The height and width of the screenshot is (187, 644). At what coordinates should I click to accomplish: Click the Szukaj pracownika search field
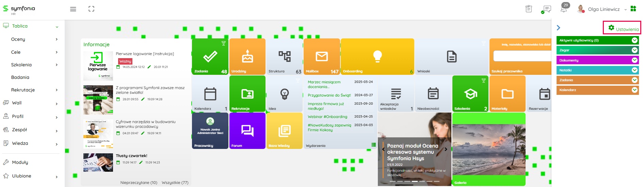522,56
